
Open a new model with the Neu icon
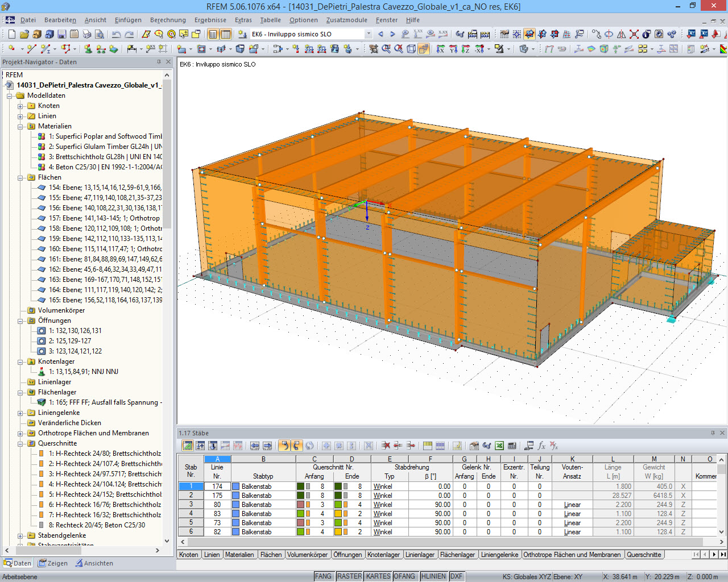[12, 34]
